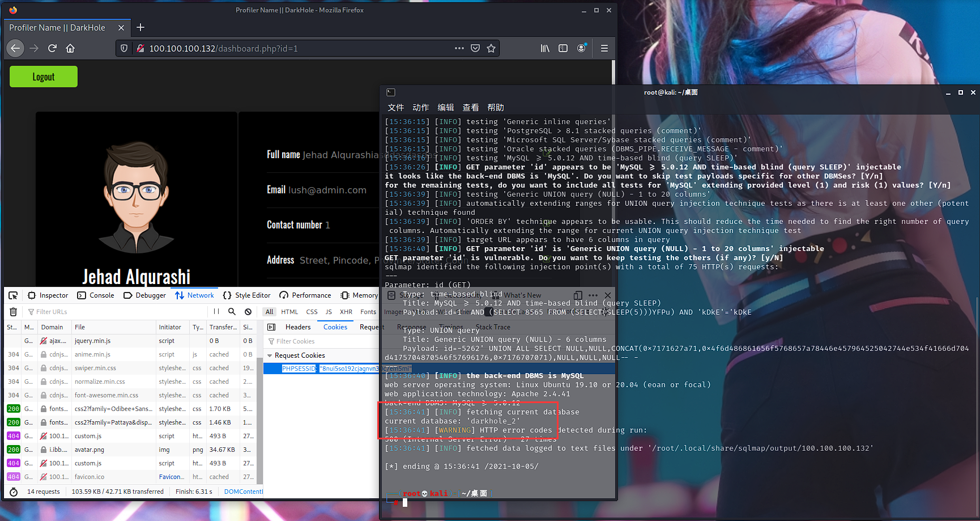Open the Firefox hamburger menu
Image resolution: width=980 pixels, height=521 pixels.
pos(604,48)
